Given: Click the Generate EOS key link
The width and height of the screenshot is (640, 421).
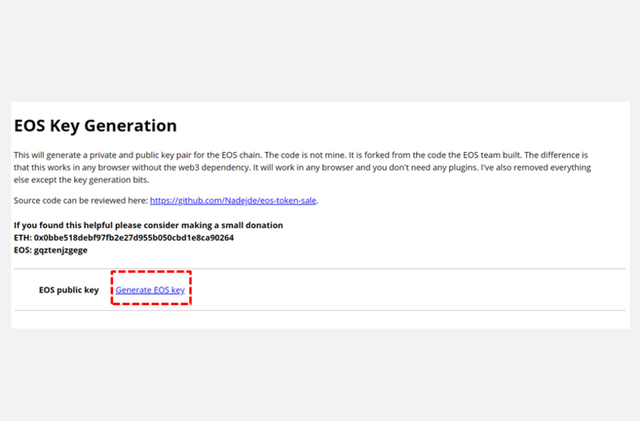Looking at the screenshot, I should click(150, 290).
